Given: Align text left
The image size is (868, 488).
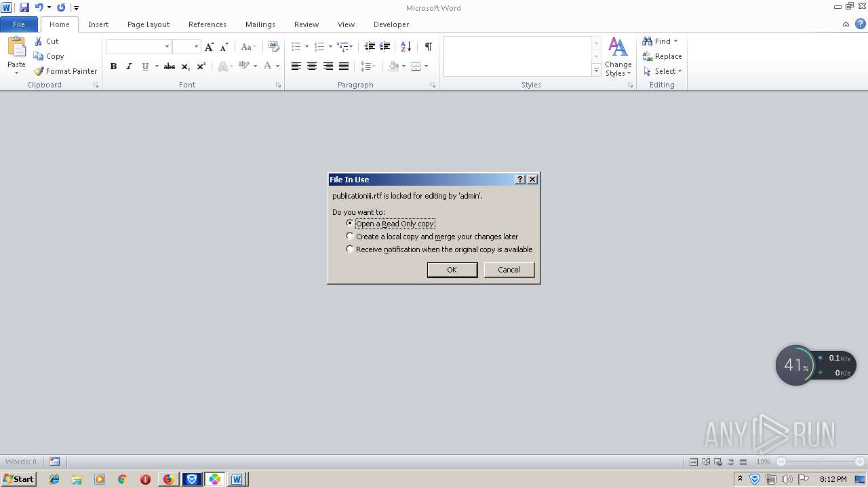Looking at the screenshot, I should pos(296,66).
